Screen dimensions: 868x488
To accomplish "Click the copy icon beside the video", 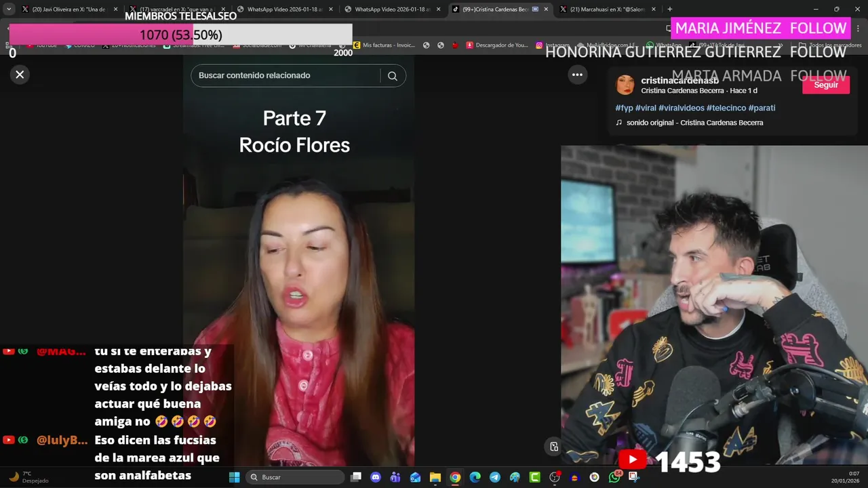I will [554, 447].
